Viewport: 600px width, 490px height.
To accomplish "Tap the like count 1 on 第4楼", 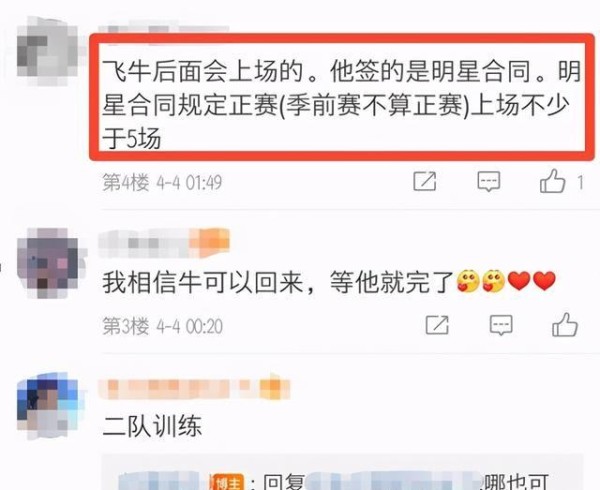I will click(580, 182).
